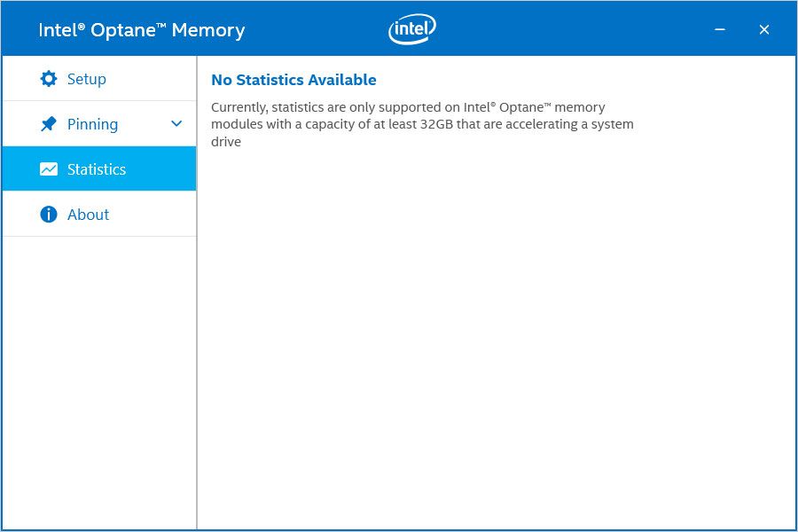Select the Statistics label in sidebar
Screen dimensions: 798x532
tap(97, 169)
